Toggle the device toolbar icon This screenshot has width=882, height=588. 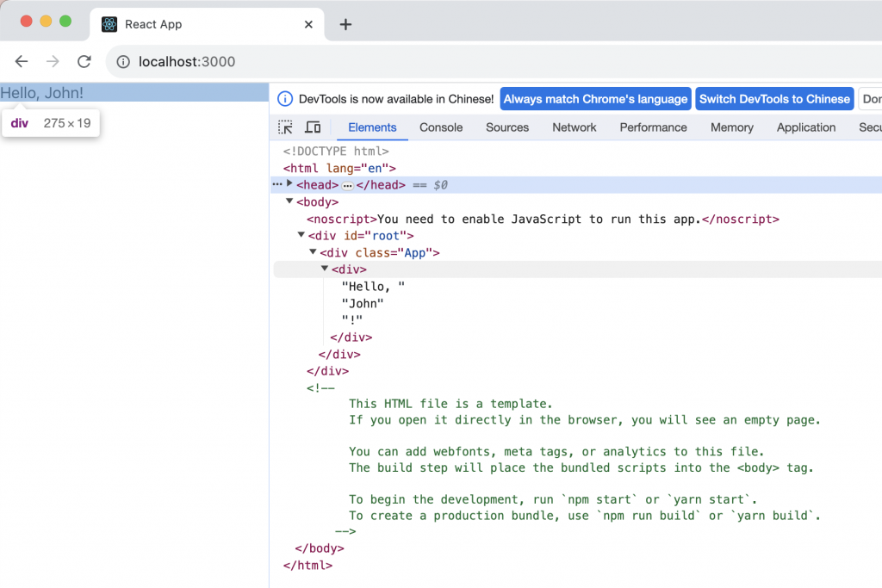(313, 127)
